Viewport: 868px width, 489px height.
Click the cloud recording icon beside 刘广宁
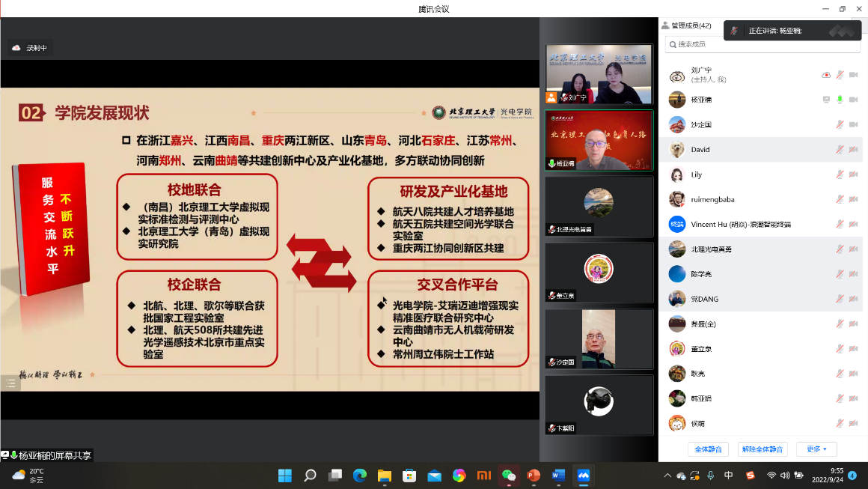(826, 75)
